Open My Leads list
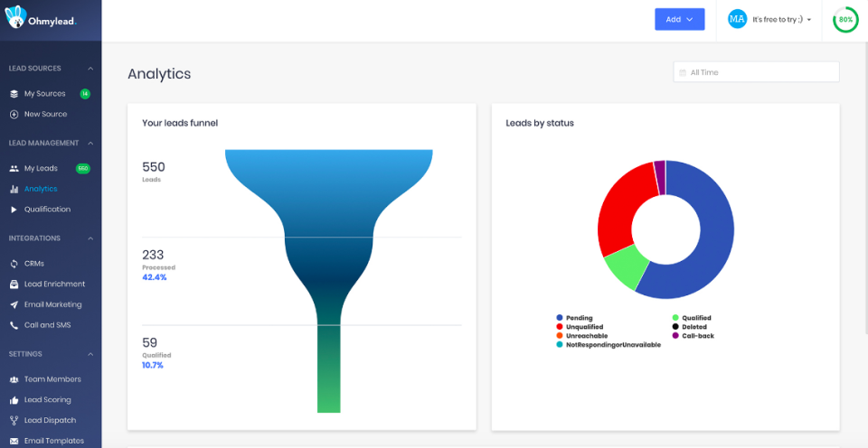Screen dimensions: 868x448 (41, 169)
